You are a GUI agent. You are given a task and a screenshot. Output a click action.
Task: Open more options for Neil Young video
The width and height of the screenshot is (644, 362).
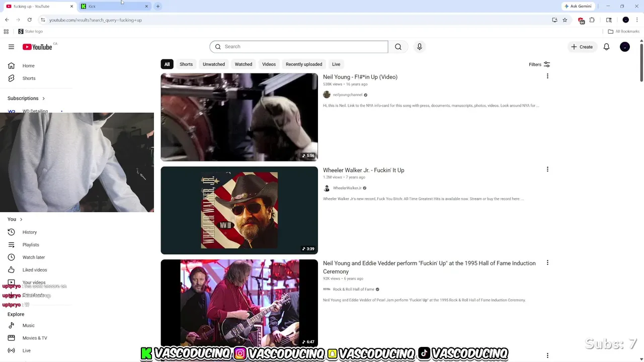click(547, 76)
